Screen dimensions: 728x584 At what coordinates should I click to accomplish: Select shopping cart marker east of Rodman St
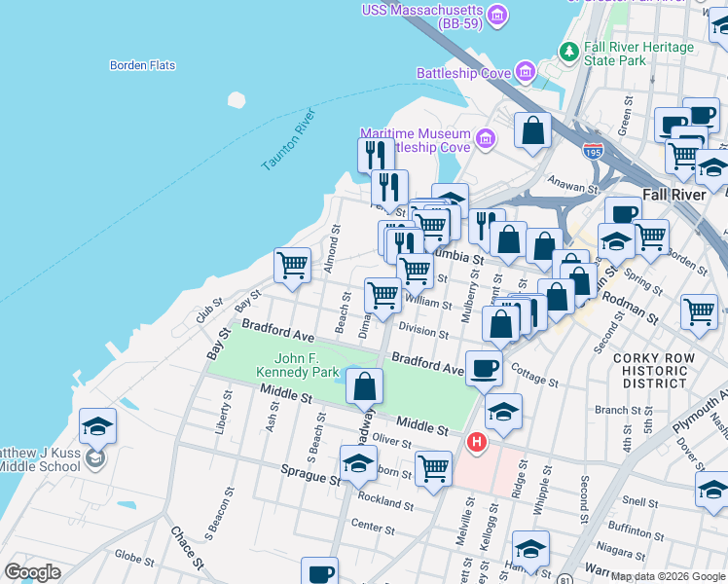(x=699, y=316)
